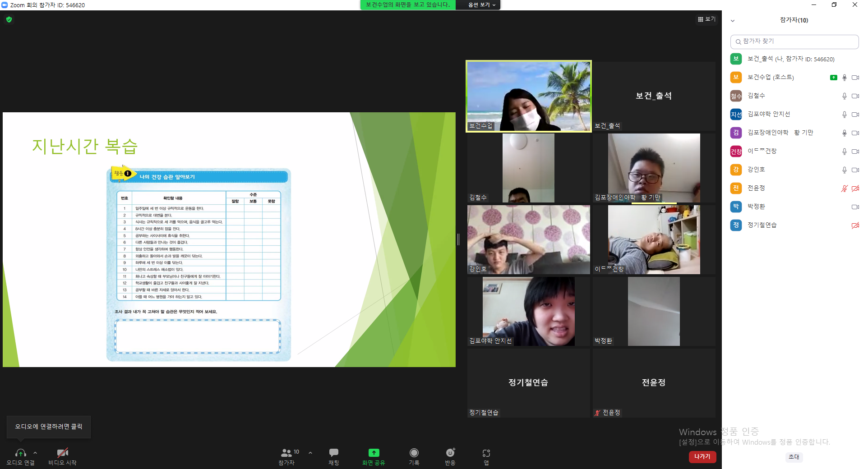Select the 보건수업 speaker video thumbnail
This screenshot has width=868, height=469.
coord(529,96)
